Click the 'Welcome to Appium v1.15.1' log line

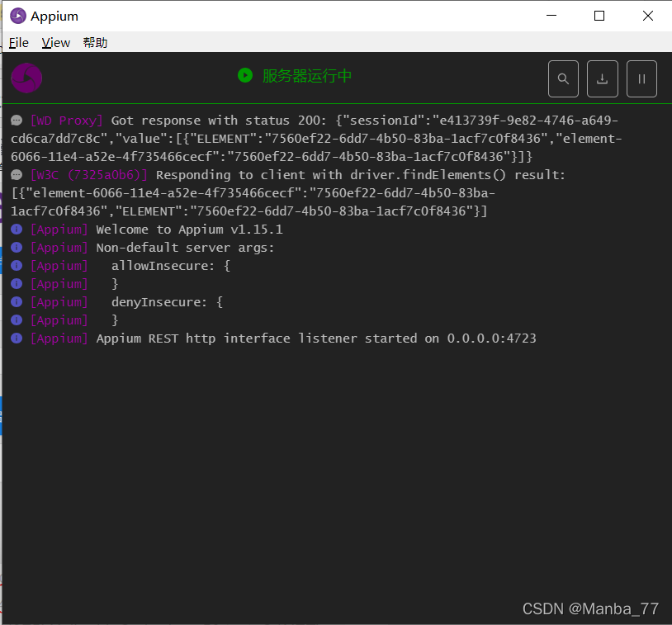pos(189,230)
